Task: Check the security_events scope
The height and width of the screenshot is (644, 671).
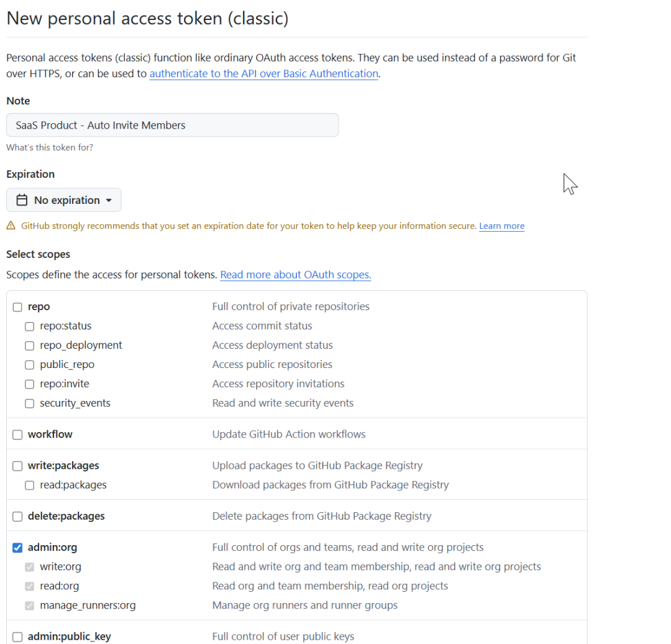Action: (x=29, y=403)
